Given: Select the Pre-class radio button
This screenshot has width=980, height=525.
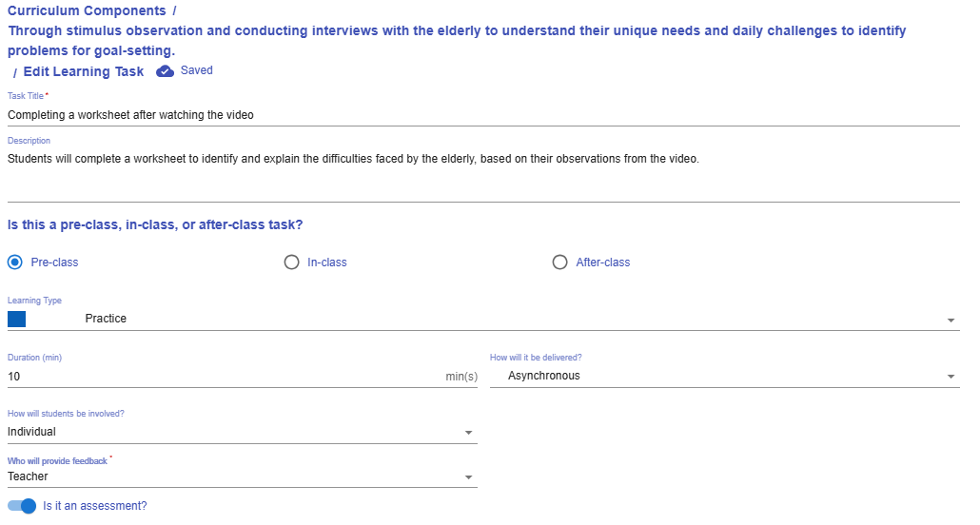Looking at the screenshot, I should tap(15, 262).
